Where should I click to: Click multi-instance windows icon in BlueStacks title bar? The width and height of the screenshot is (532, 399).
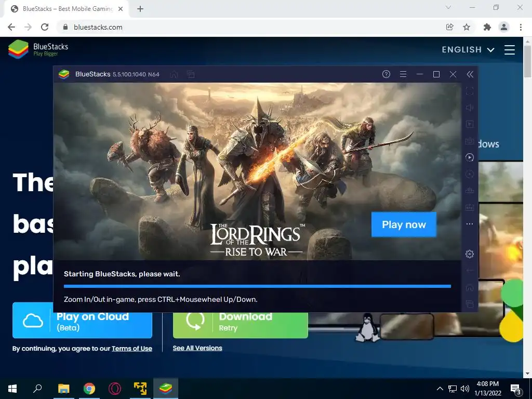(191, 74)
